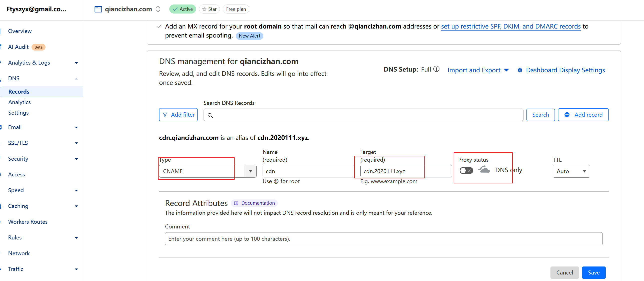Open the domain switcher next to qiancizhan.com
644x281 pixels.
pos(158,9)
